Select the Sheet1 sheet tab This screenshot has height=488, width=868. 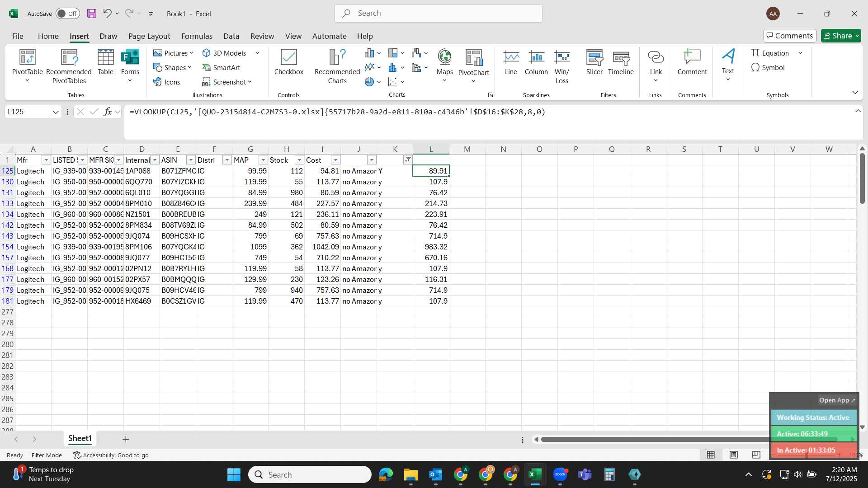tap(80, 438)
